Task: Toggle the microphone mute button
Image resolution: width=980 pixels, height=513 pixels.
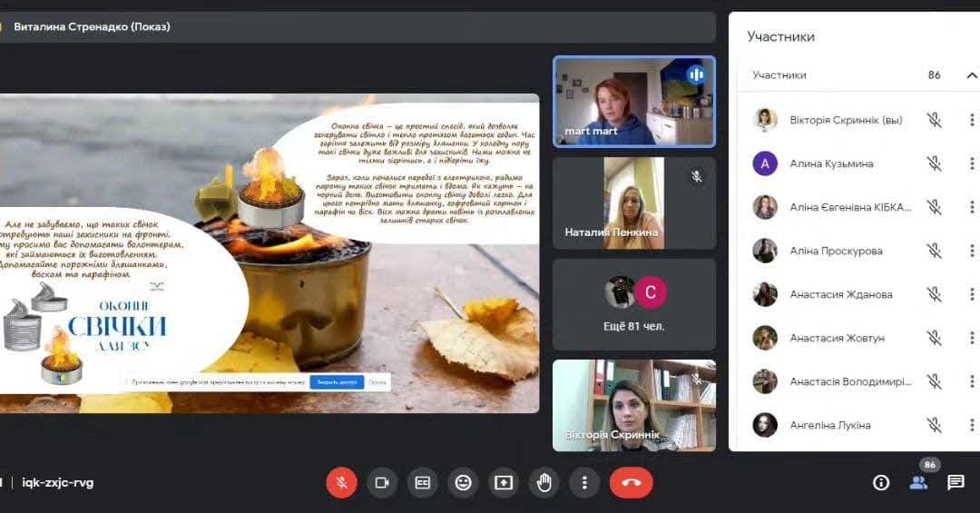Action: point(341,482)
